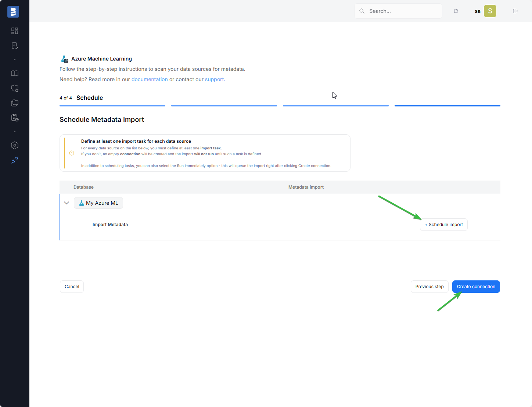Open the open-book catalog sidebar icon
Viewport: 532px width, 407px height.
15,73
